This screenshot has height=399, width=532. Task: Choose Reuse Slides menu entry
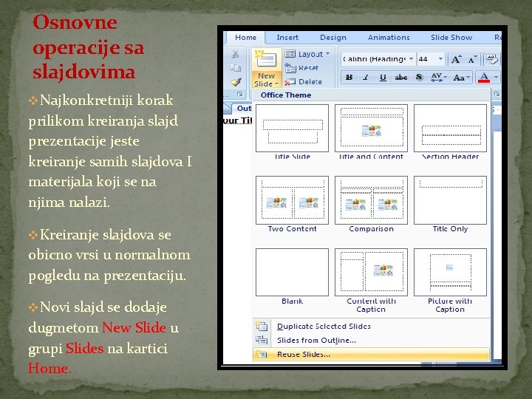click(372, 354)
